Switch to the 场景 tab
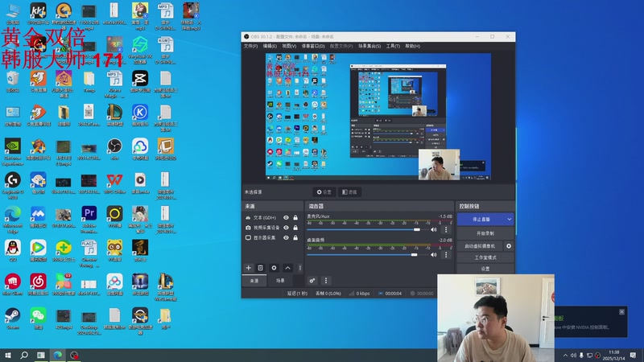644x362 pixels. pyautogui.click(x=280, y=281)
